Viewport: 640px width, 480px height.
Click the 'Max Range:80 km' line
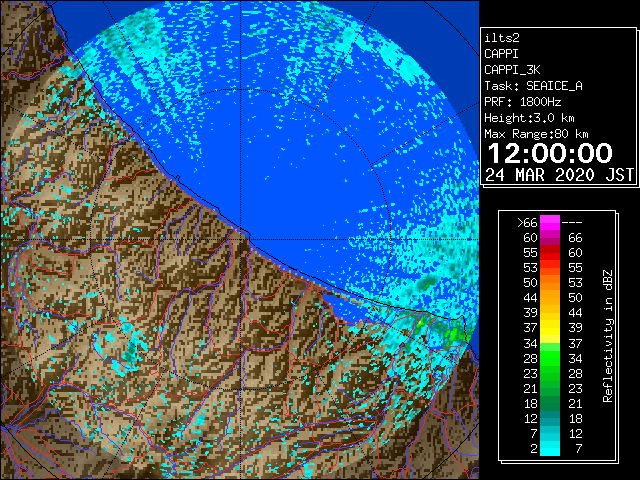[536, 134]
